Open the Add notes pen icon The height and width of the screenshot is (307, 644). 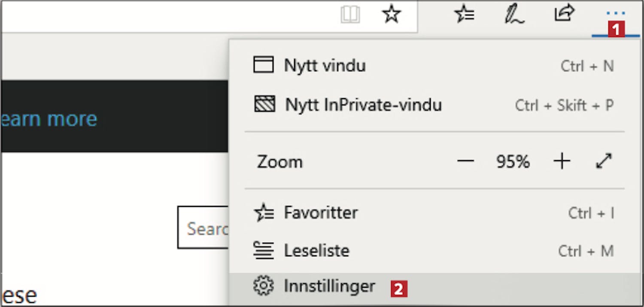click(x=514, y=15)
